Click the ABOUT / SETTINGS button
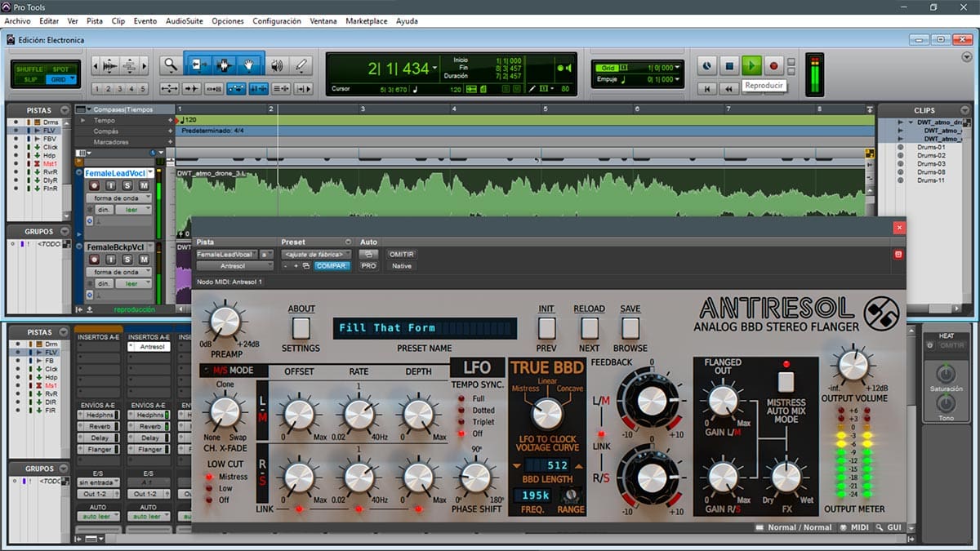The width and height of the screenshot is (980, 551). (301, 328)
